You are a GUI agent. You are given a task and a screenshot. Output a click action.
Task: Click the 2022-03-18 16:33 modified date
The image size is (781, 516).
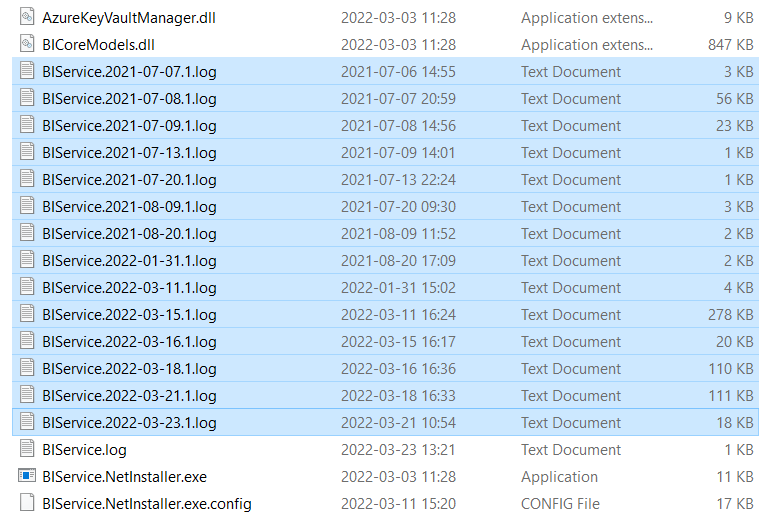coord(398,396)
